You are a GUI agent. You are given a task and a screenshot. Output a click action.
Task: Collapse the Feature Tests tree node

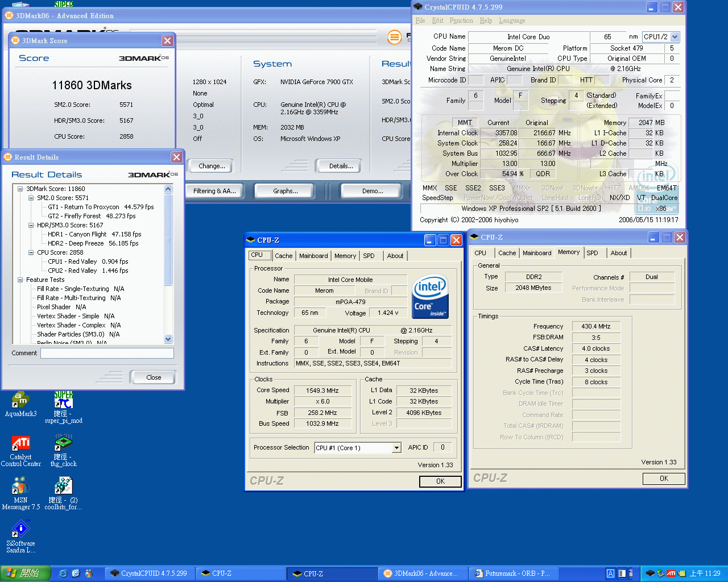coord(20,280)
